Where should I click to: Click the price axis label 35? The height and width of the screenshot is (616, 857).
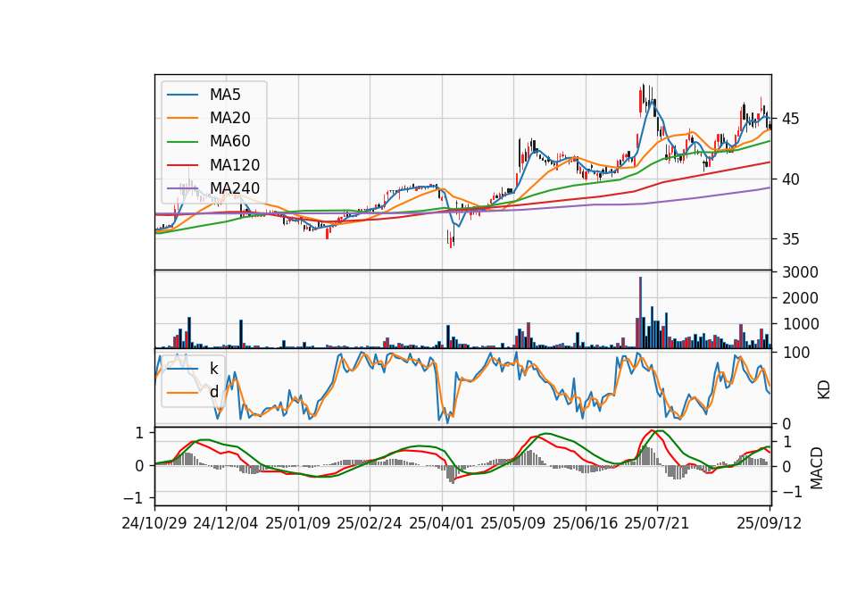point(792,239)
